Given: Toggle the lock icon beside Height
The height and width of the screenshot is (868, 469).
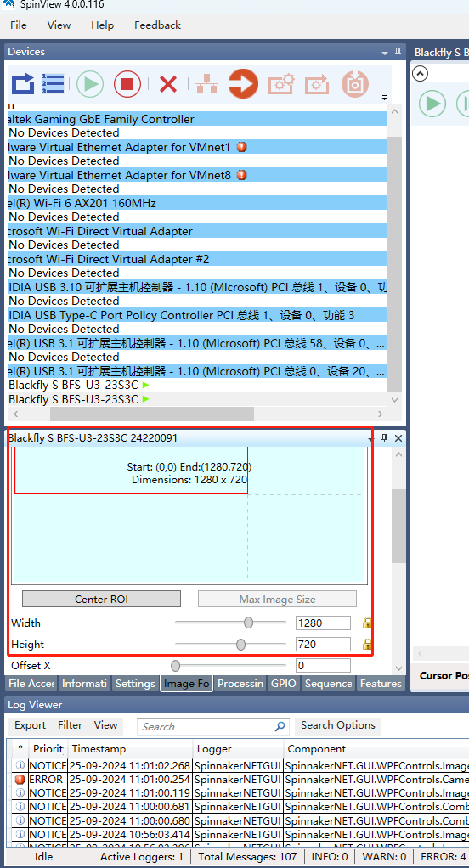Looking at the screenshot, I should pyautogui.click(x=366, y=644).
